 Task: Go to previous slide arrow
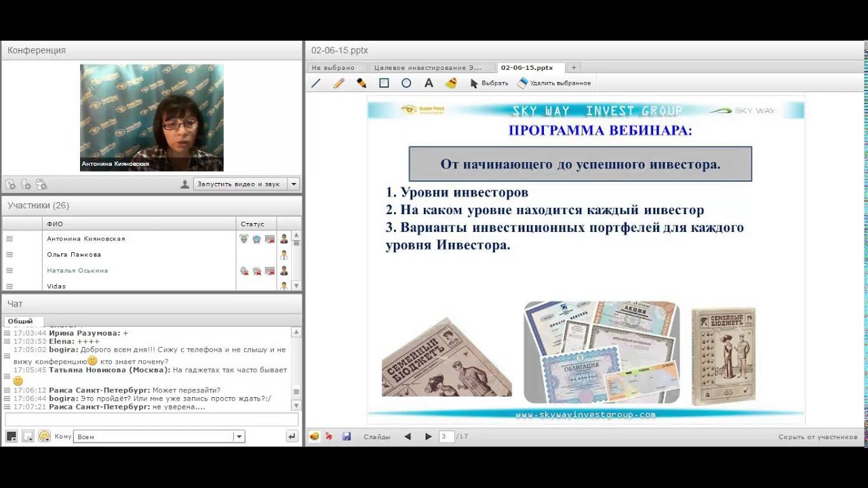(x=408, y=436)
